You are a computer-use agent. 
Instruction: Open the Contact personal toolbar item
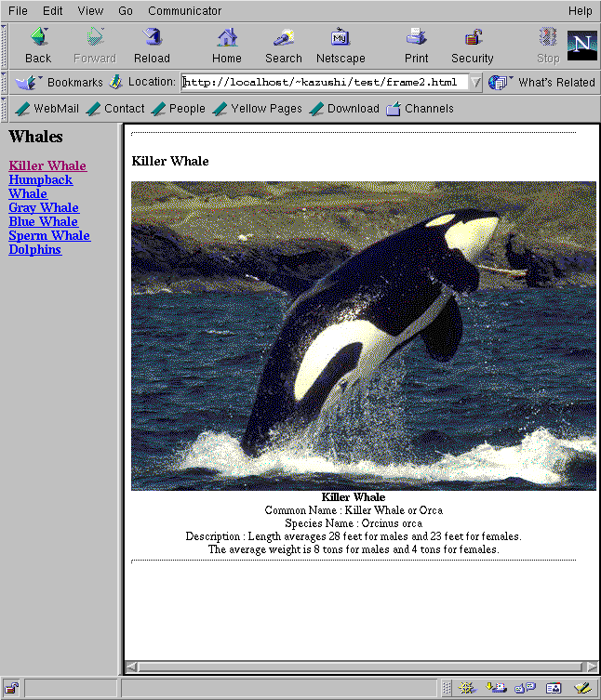114,109
